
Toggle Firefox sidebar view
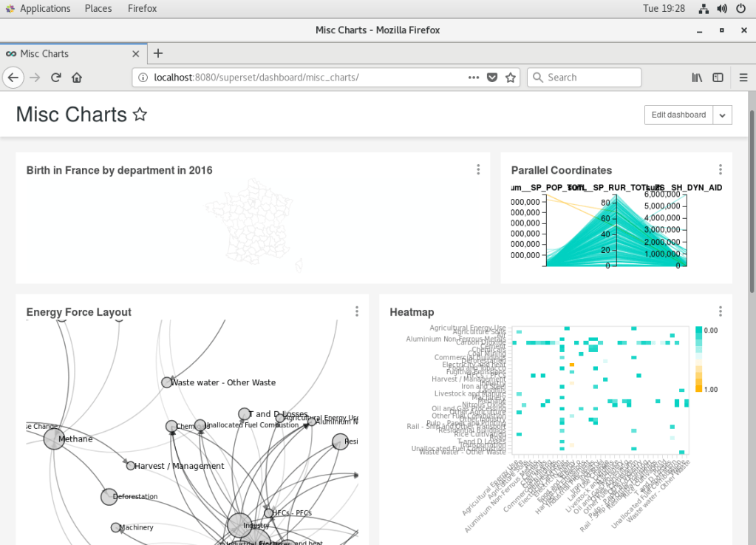718,78
